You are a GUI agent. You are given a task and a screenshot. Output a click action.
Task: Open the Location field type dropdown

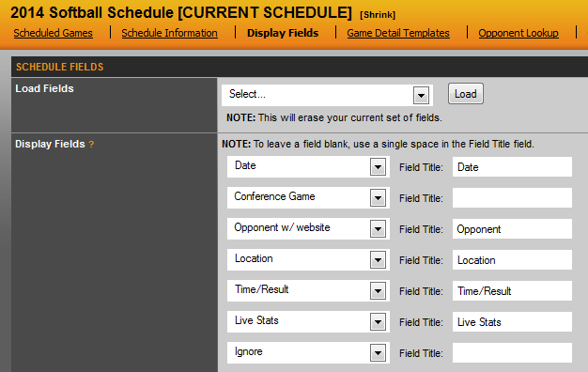pyautogui.click(x=308, y=260)
